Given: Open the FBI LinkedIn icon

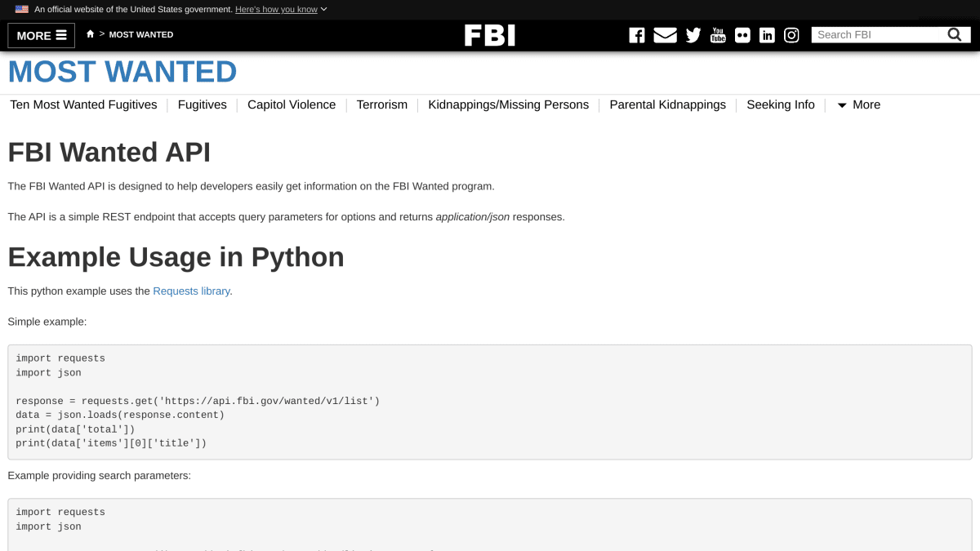Looking at the screenshot, I should [767, 35].
